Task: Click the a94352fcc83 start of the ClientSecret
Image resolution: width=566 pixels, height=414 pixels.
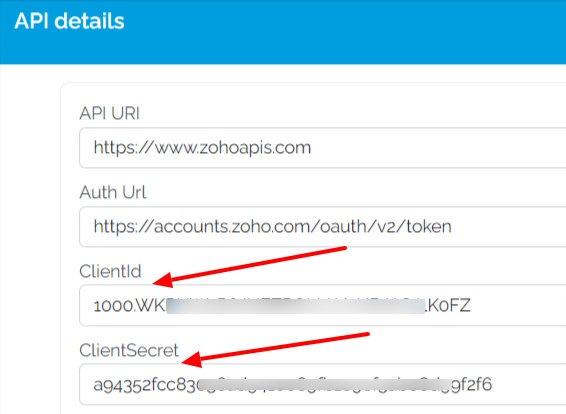Action: click(x=146, y=385)
